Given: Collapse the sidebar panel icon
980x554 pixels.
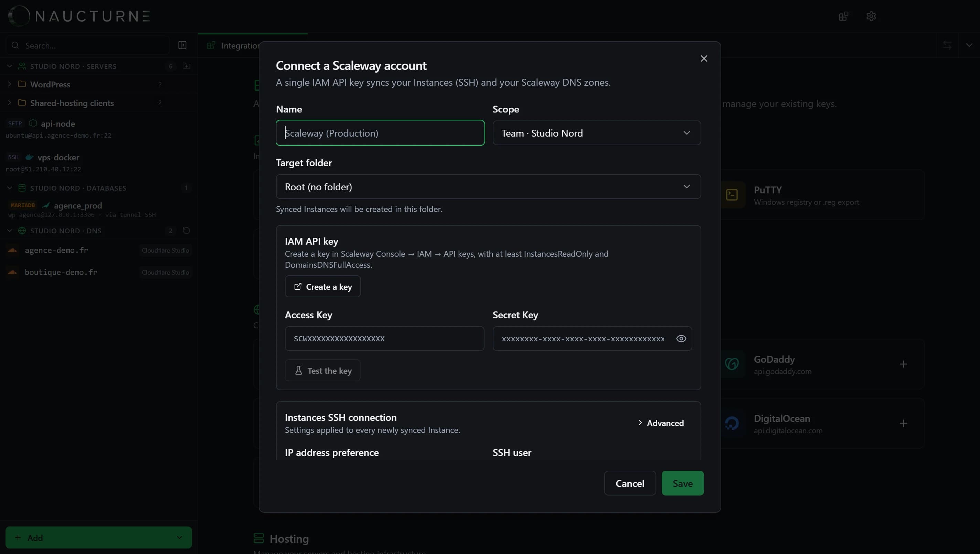Looking at the screenshot, I should 182,45.
